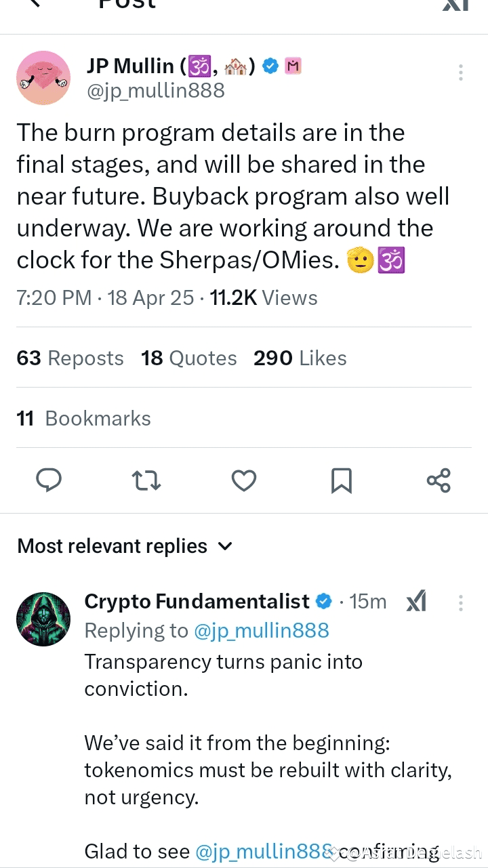The image size is (488, 868).
Task: View the 63 Reposts list
Action: [x=70, y=358]
